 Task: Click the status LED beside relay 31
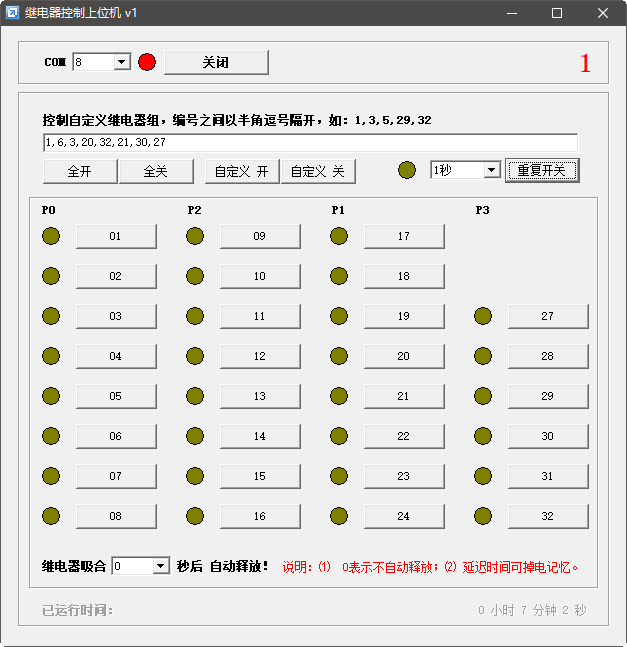[x=483, y=476]
